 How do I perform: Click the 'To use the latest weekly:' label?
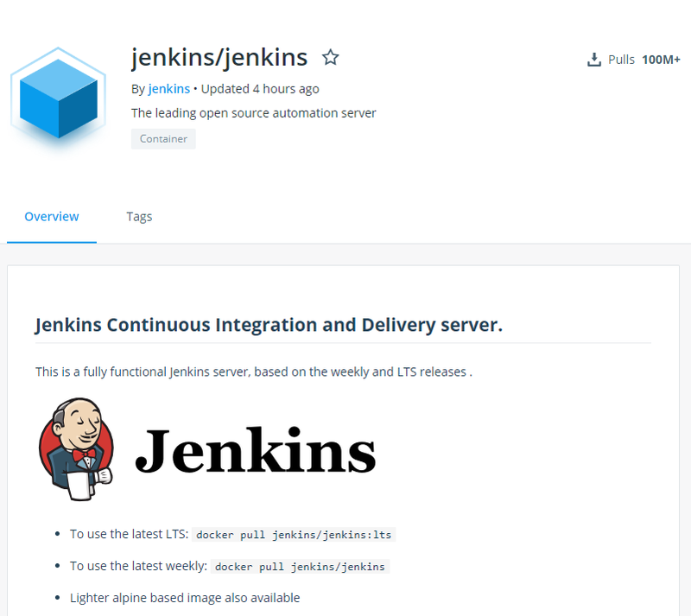[x=138, y=566]
